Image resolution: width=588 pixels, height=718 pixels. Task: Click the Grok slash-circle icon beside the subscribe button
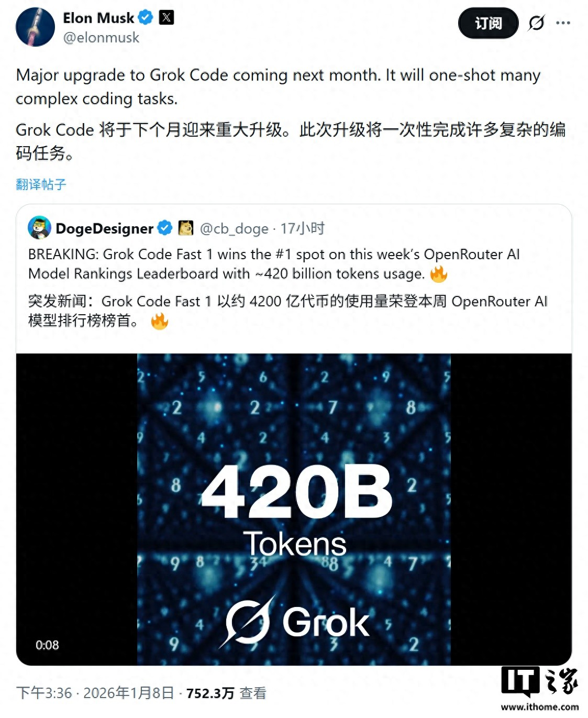(536, 23)
